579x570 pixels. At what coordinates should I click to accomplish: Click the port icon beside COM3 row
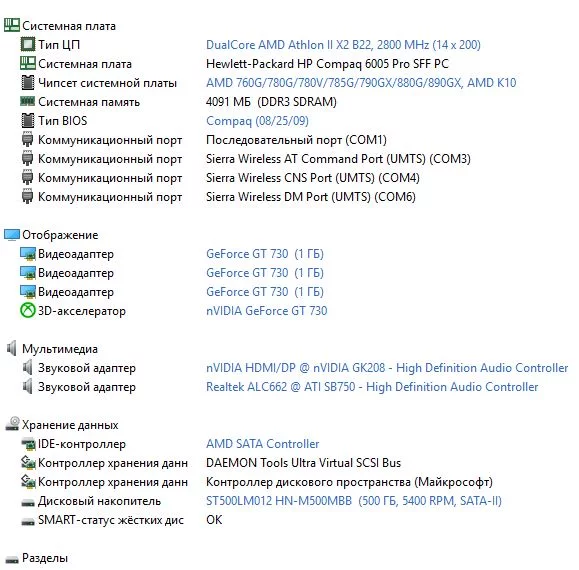[28, 159]
